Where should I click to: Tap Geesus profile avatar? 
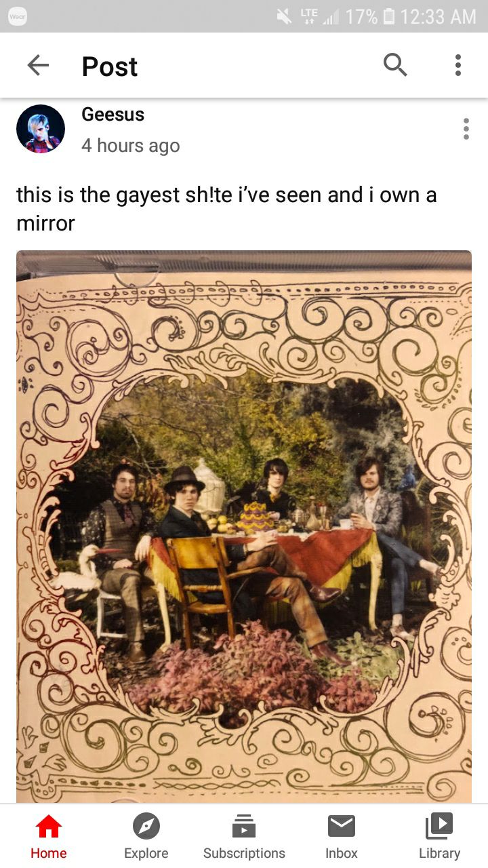(x=41, y=129)
